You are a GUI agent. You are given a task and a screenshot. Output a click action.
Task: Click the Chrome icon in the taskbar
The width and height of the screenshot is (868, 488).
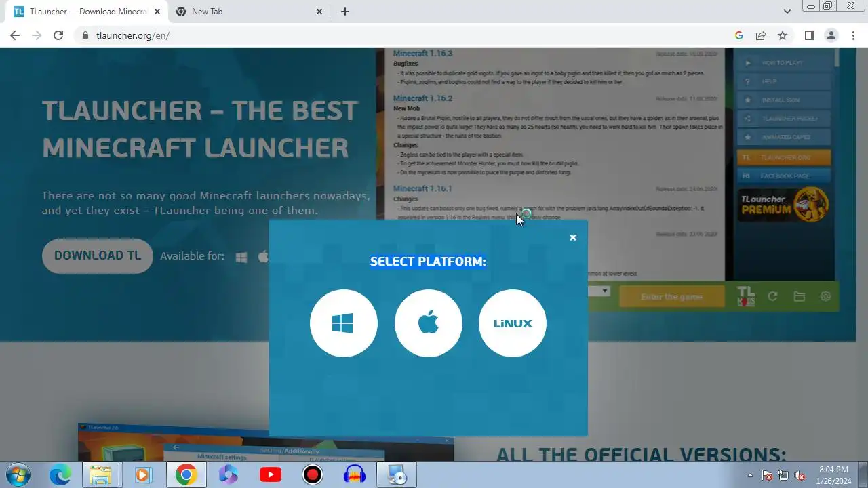(186, 475)
